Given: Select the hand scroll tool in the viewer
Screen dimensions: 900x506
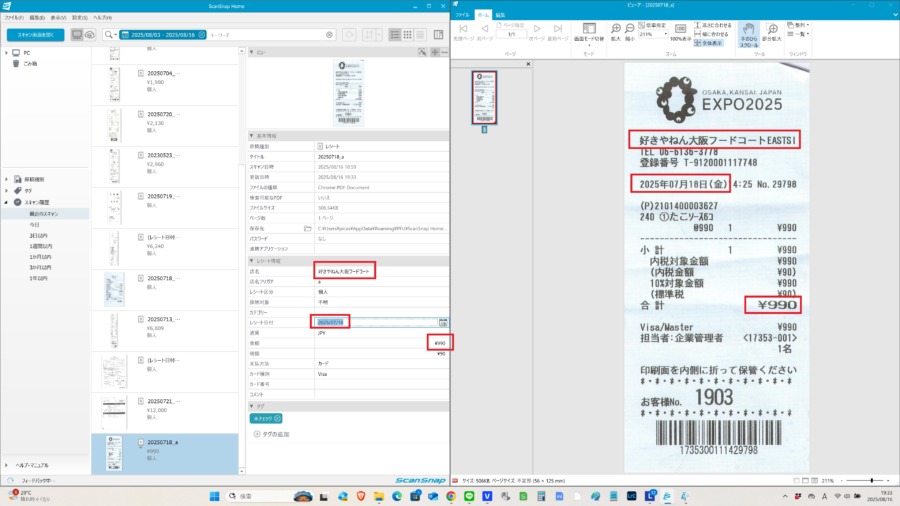Looking at the screenshot, I should (748, 35).
